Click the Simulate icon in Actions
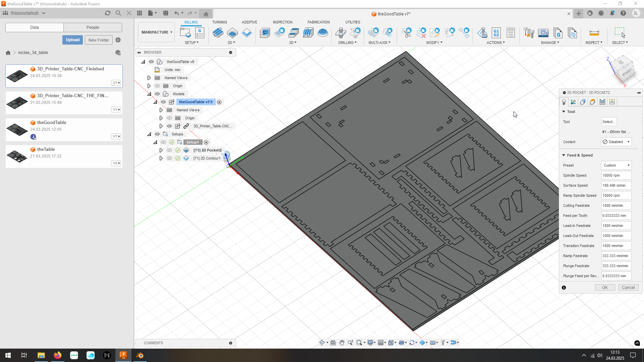 (482, 33)
